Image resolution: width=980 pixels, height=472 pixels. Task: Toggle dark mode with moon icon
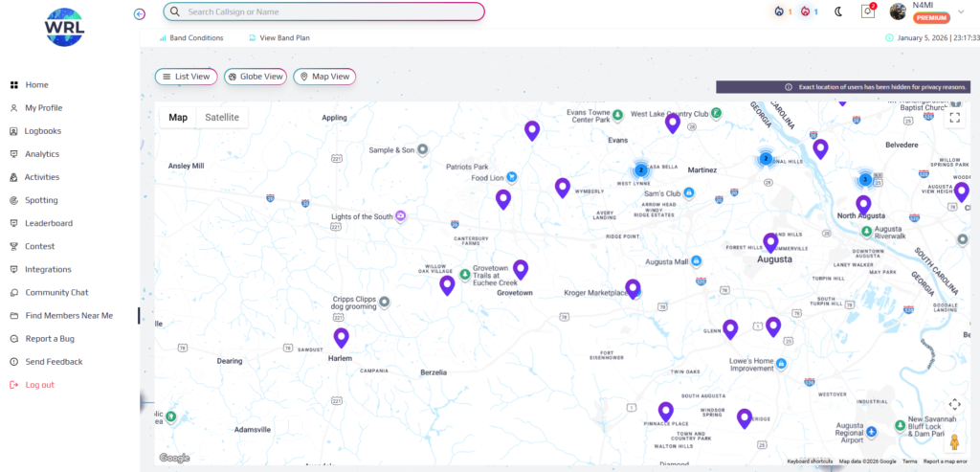pos(838,11)
